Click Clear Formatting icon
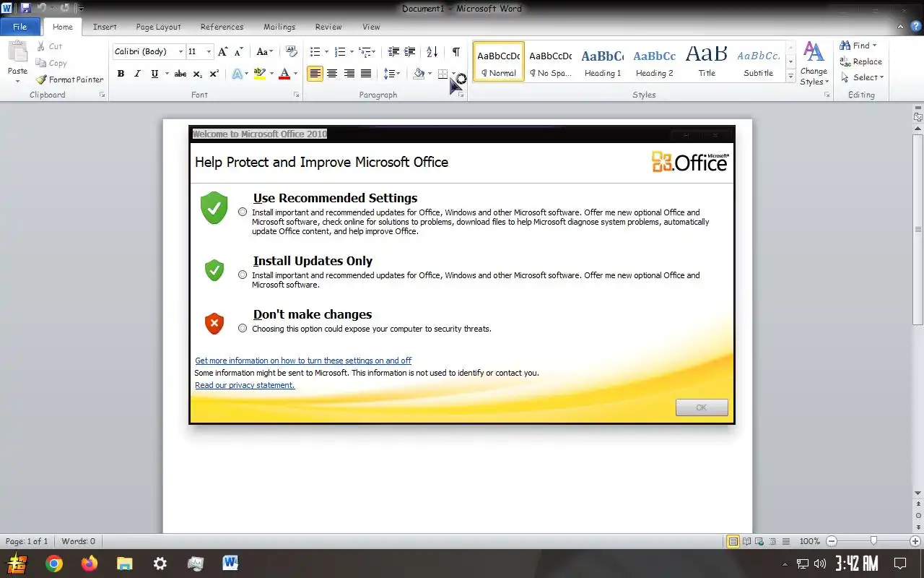 click(x=292, y=51)
